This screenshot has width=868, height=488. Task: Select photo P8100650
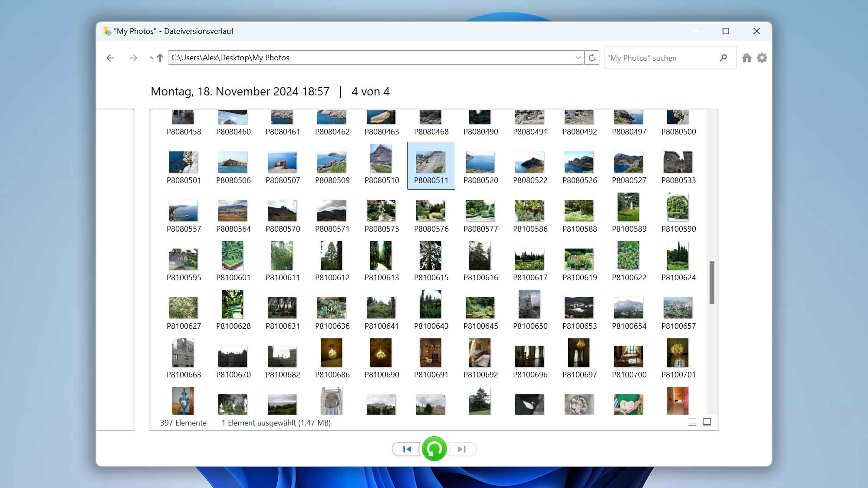click(530, 311)
